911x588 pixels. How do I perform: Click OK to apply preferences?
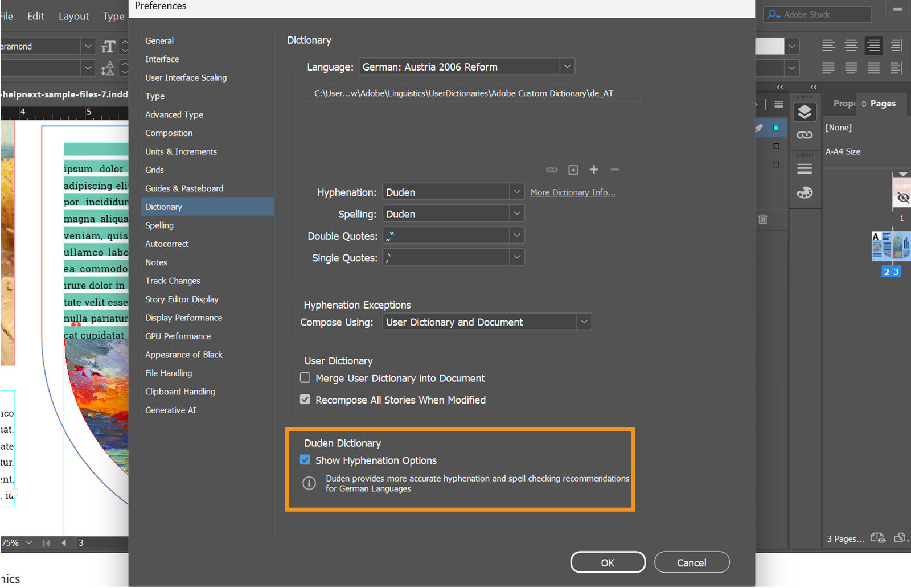point(608,562)
